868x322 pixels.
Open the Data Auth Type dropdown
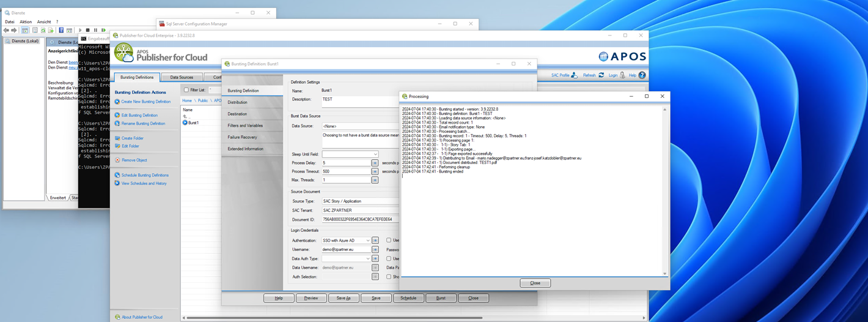pyautogui.click(x=367, y=259)
